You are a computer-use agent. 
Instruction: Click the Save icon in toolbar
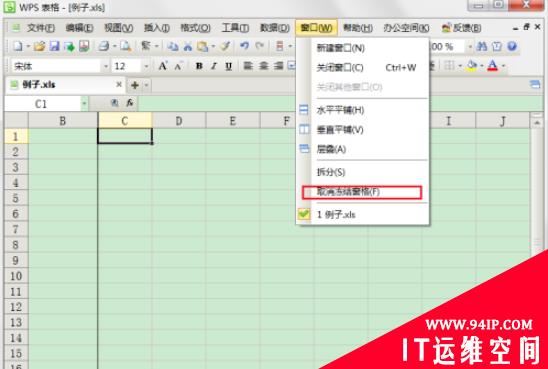pyautogui.click(x=54, y=46)
